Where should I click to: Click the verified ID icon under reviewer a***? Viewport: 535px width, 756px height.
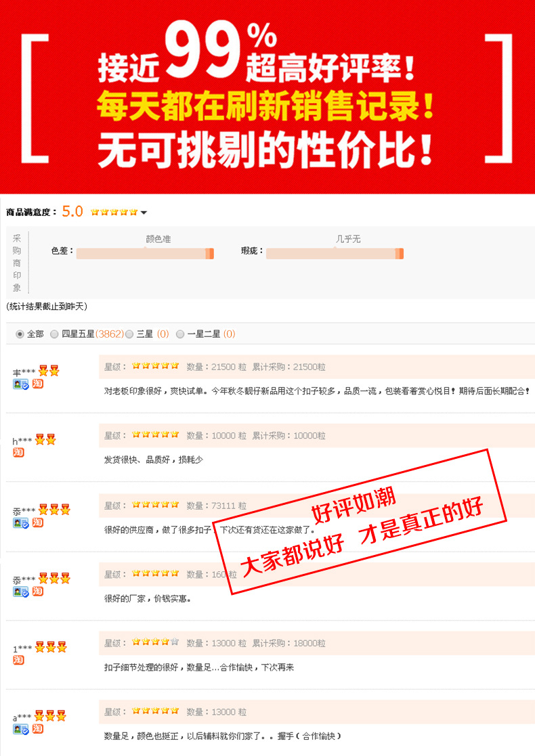pyautogui.click(x=21, y=730)
